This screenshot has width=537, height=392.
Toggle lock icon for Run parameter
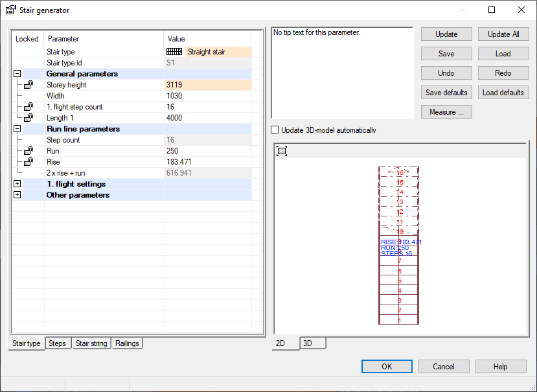(29, 151)
